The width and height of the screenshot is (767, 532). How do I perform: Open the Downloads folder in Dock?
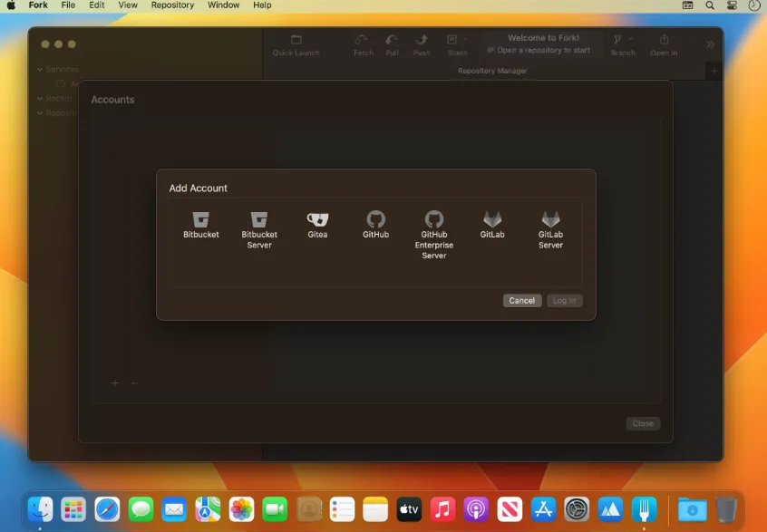pos(692,509)
